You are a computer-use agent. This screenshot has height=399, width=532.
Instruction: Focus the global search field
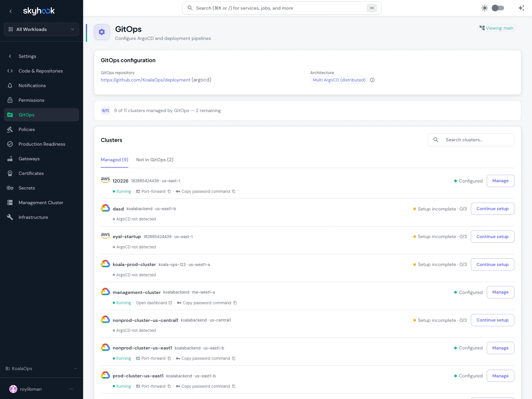click(x=282, y=8)
